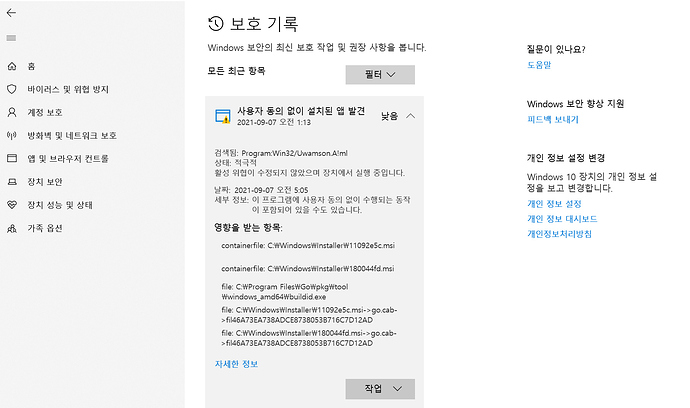The image size is (690, 408).
Task: Click the 날짜: 2021-09-07 오전 5:05 line
Action: pos(261,190)
